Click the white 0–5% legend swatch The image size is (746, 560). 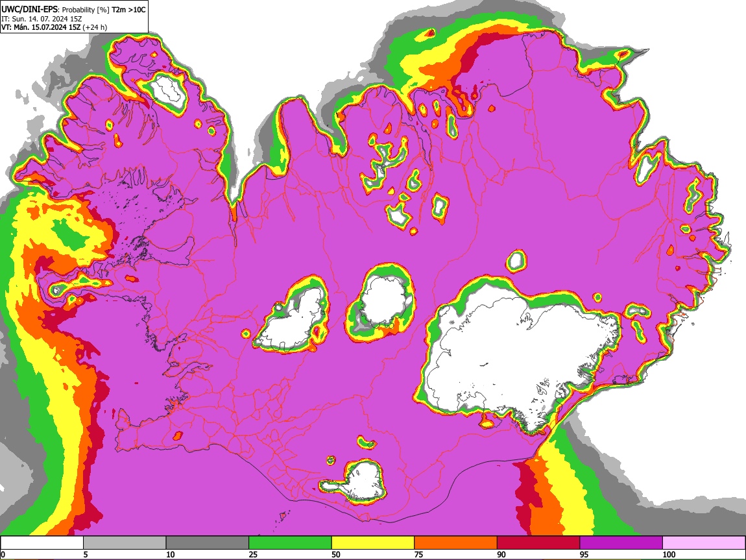42,543
